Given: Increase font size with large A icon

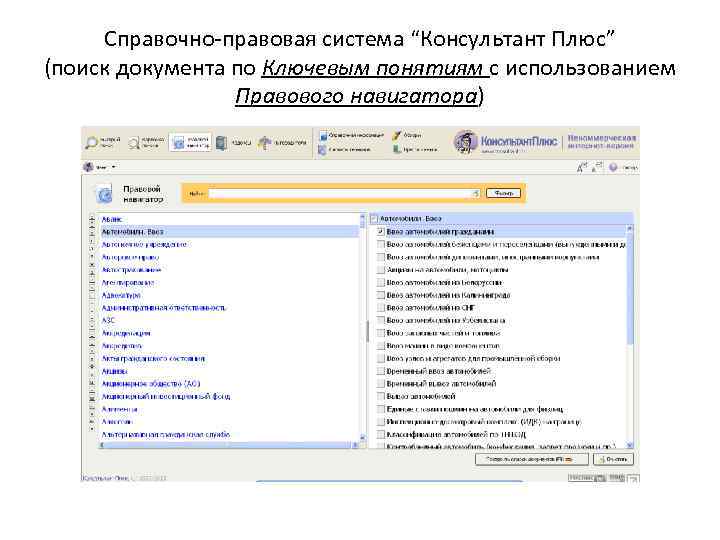Looking at the screenshot, I should 581,168.
